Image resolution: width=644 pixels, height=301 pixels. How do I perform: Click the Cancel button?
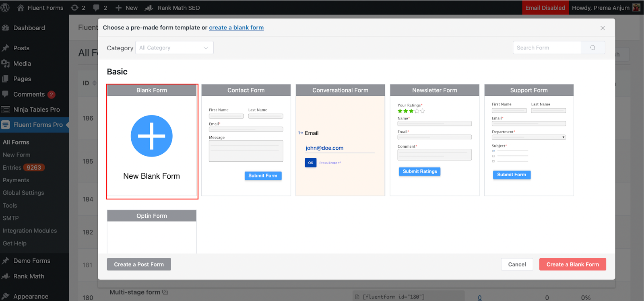coord(517,264)
